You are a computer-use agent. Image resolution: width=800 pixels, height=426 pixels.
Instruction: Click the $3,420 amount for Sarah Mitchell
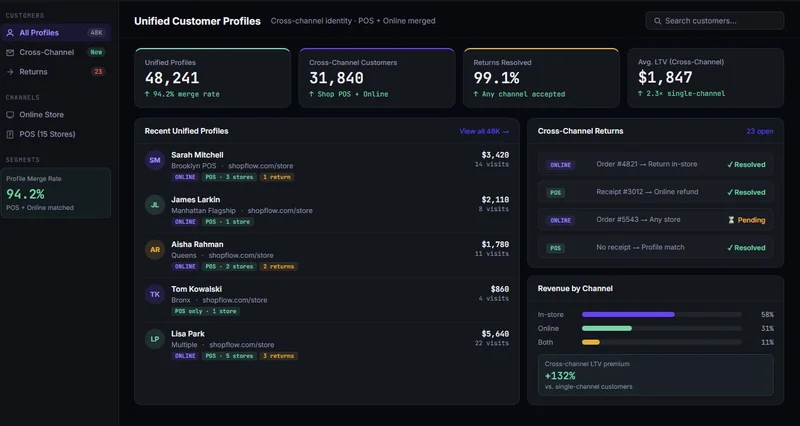coord(495,155)
